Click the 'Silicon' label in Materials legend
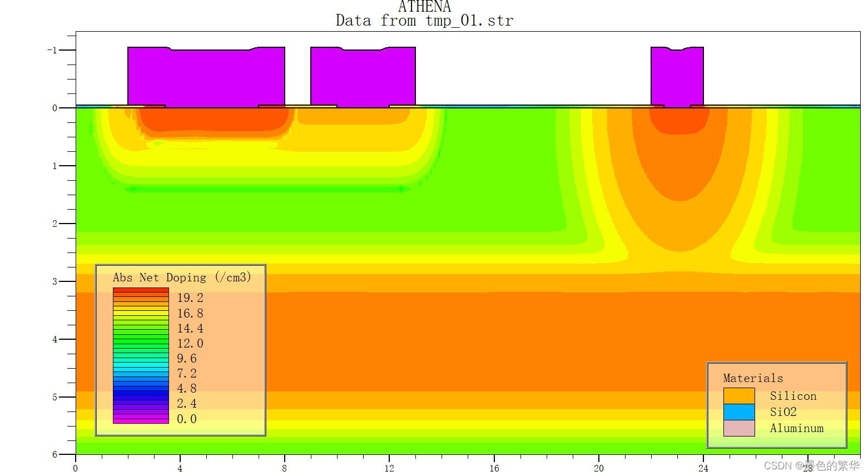This screenshot has height=476, width=868. 793,396
